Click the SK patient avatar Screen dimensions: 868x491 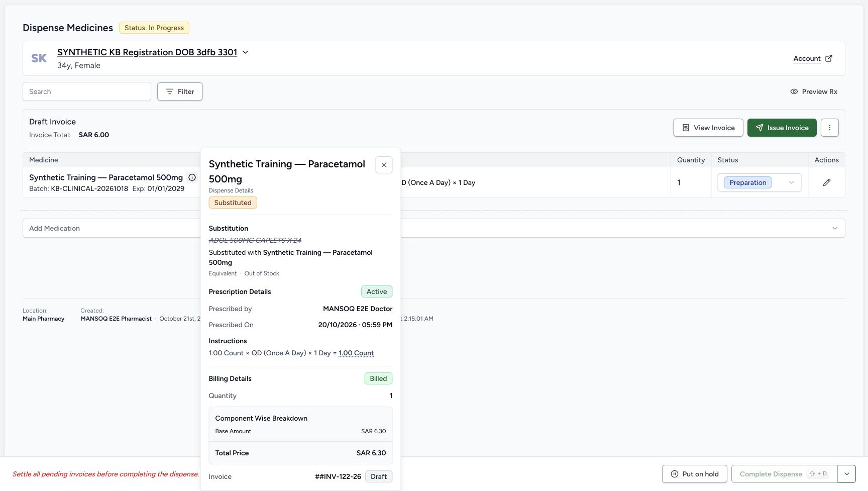click(x=39, y=58)
